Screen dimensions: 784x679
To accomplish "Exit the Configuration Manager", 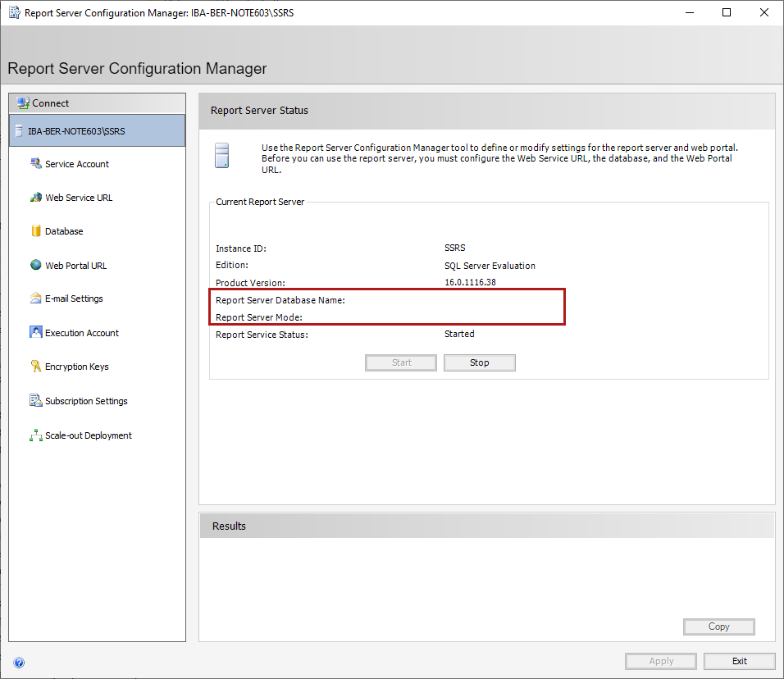I will point(739,661).
